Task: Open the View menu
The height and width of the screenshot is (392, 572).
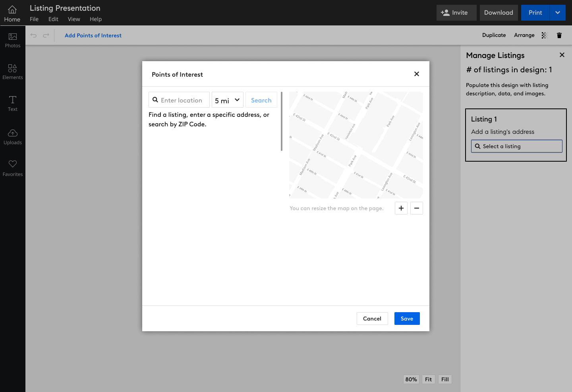Action: (x=74, y=19)
